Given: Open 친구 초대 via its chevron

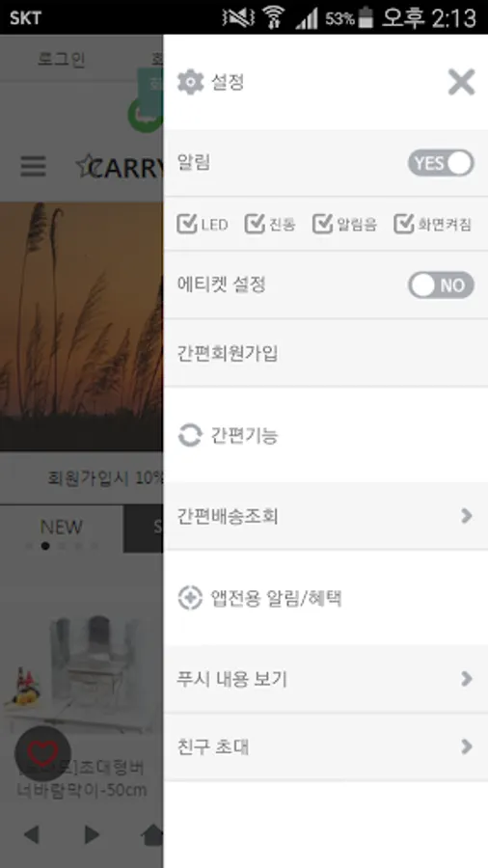Looking at the screenshot, I should coord(467,746).
